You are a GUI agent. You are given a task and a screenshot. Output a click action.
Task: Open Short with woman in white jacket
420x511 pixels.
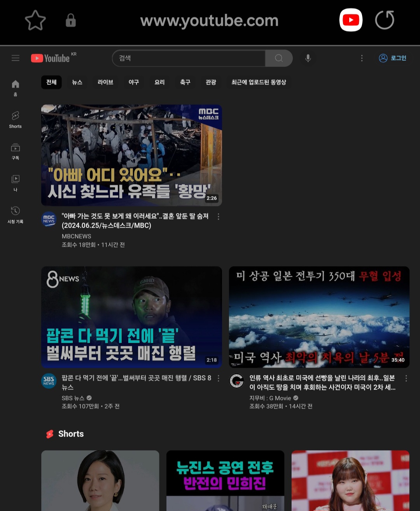point(100,481)
